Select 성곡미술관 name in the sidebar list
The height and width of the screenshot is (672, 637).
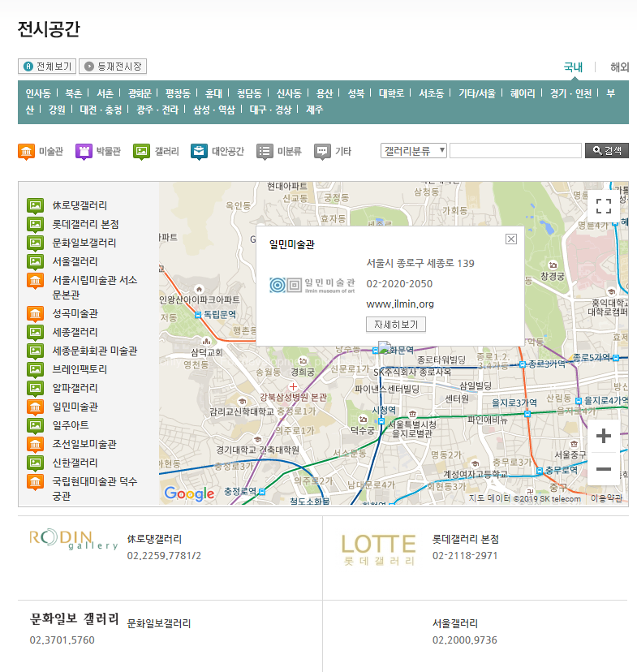[x=75, y=314]
